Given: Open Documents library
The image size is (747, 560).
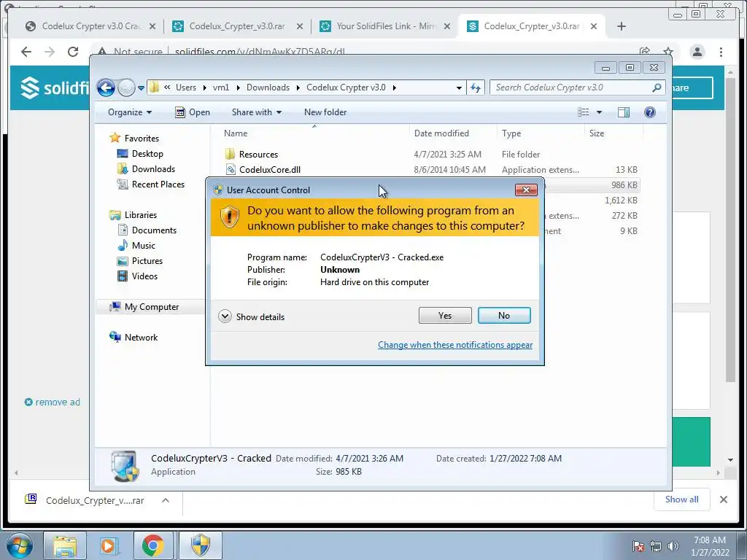Looking at the screenshot, I should point(154,230).
